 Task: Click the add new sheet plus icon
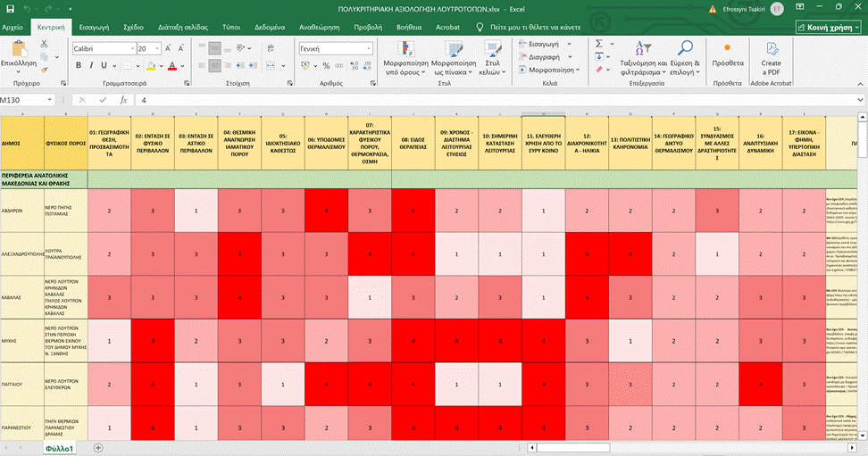pos(98,448)
